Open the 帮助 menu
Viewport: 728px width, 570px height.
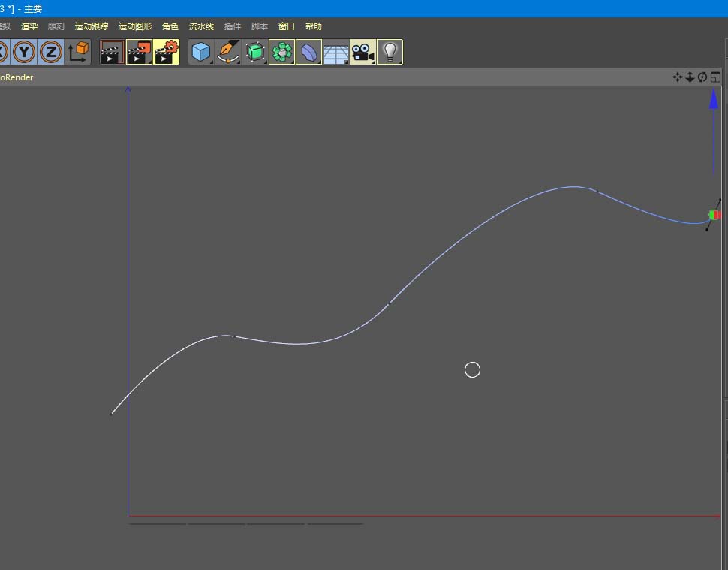pos(313,26)
